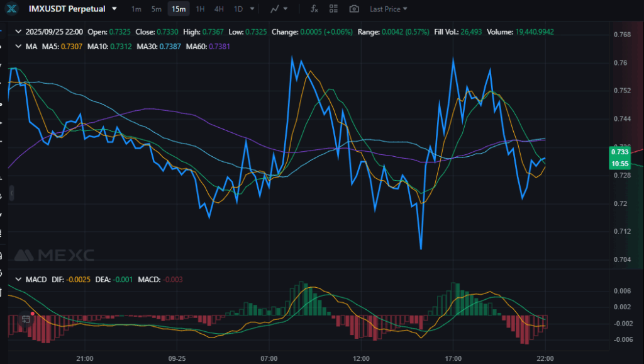Open the chart type dropdown arrow
Viewport: 644px width, 364px height.
pyautogui.click(x=286, y=9)
